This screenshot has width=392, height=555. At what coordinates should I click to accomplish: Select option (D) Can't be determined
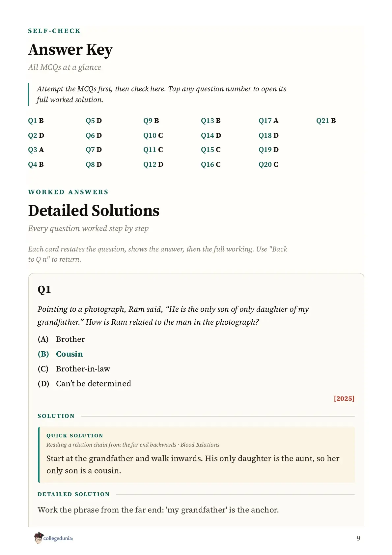tap(84, 384)
